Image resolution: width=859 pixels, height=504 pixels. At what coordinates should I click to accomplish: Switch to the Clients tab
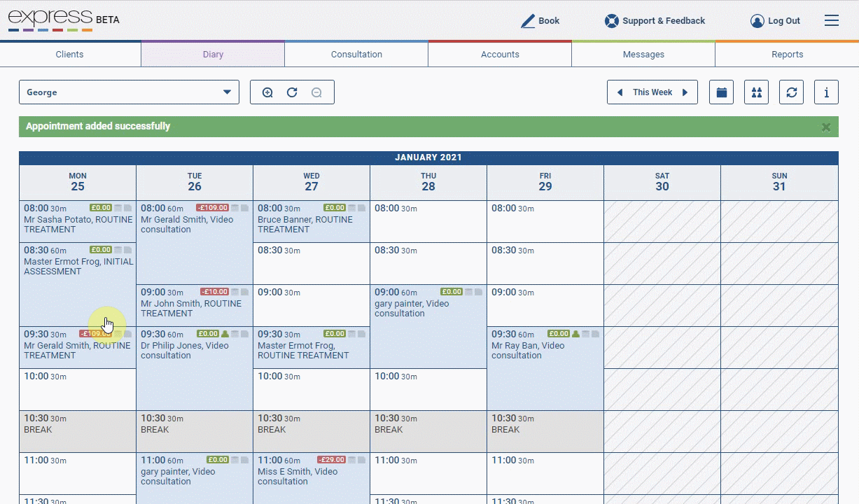click(70, 55)
